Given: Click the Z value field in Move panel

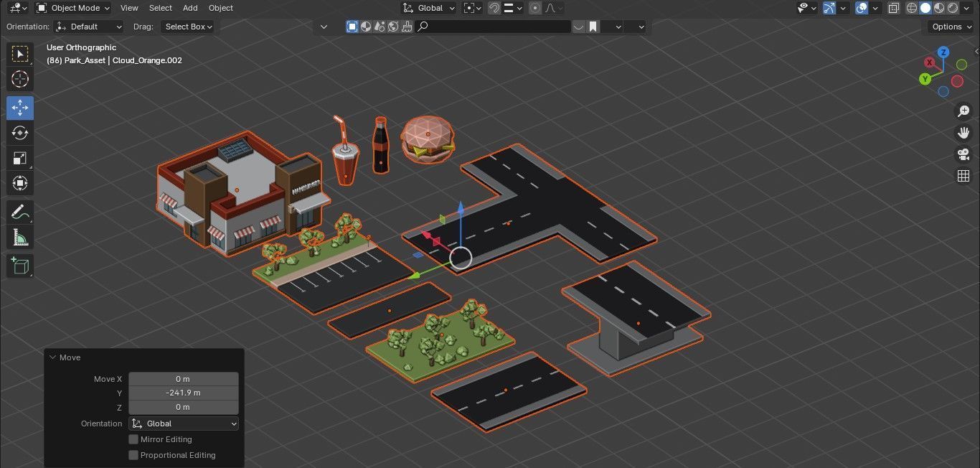Looking at the screenshot, I should (184, 407).
